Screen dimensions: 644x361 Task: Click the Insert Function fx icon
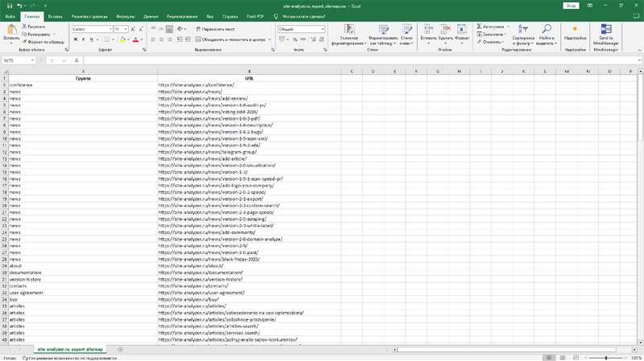tap(76, 60)
